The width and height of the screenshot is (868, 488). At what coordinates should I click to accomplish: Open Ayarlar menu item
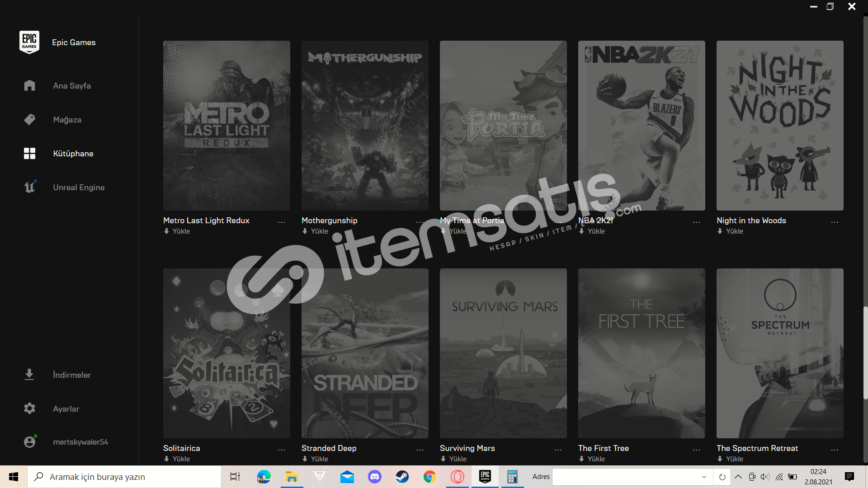tap(66, 409)
